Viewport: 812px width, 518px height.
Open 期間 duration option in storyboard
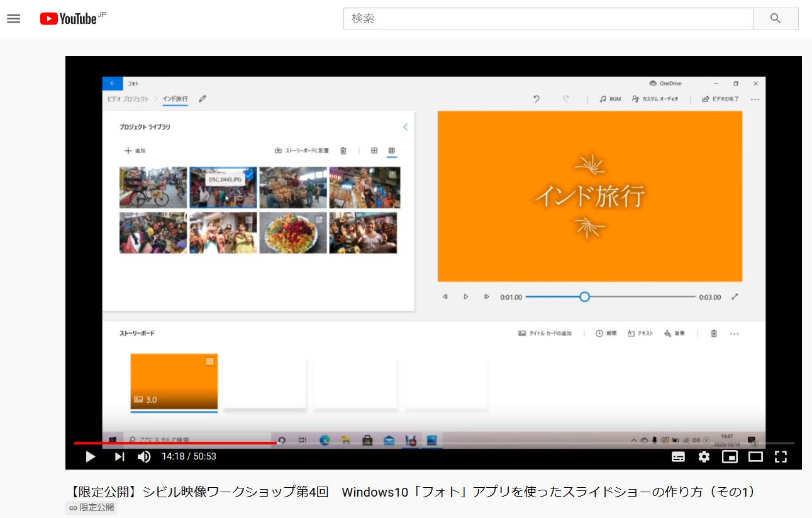[x=606, y=334]
